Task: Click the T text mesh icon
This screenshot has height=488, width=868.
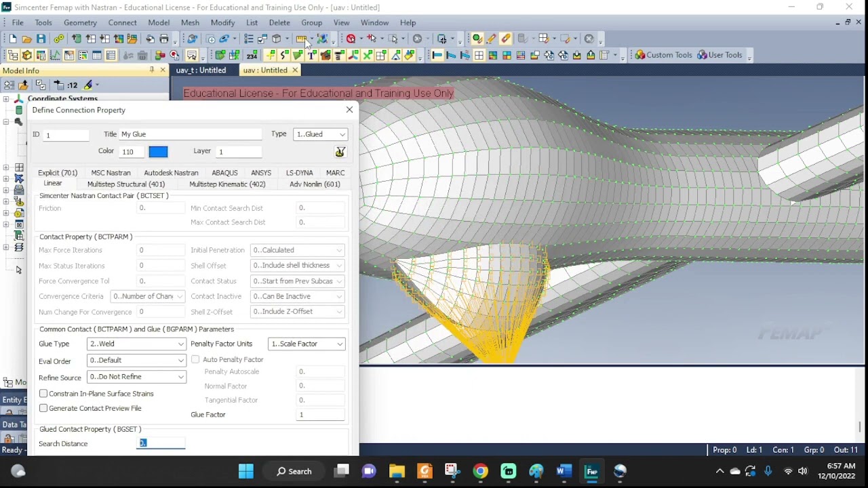Action: point(311,55)
